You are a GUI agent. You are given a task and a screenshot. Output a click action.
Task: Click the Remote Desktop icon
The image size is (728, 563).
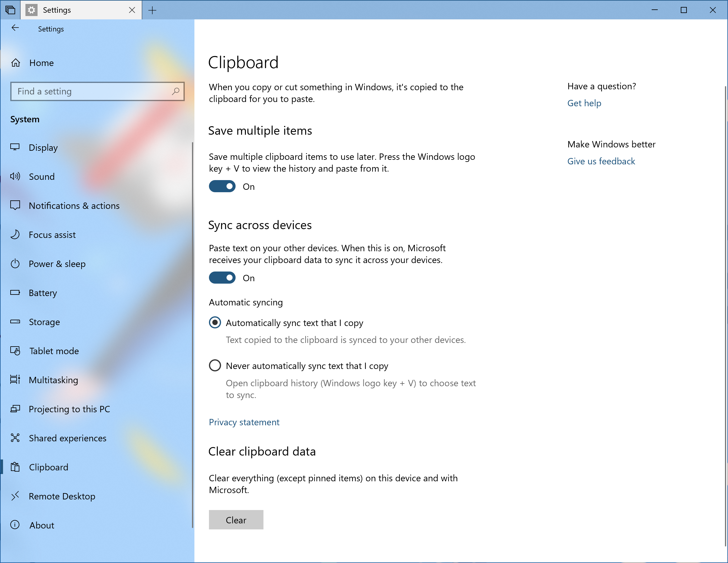[x=15, y=496]
